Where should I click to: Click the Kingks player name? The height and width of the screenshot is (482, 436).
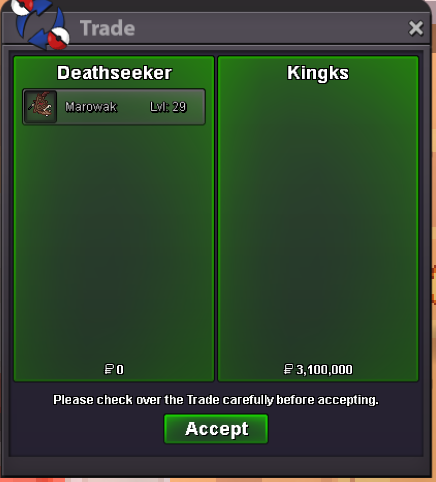coord(318,73)
